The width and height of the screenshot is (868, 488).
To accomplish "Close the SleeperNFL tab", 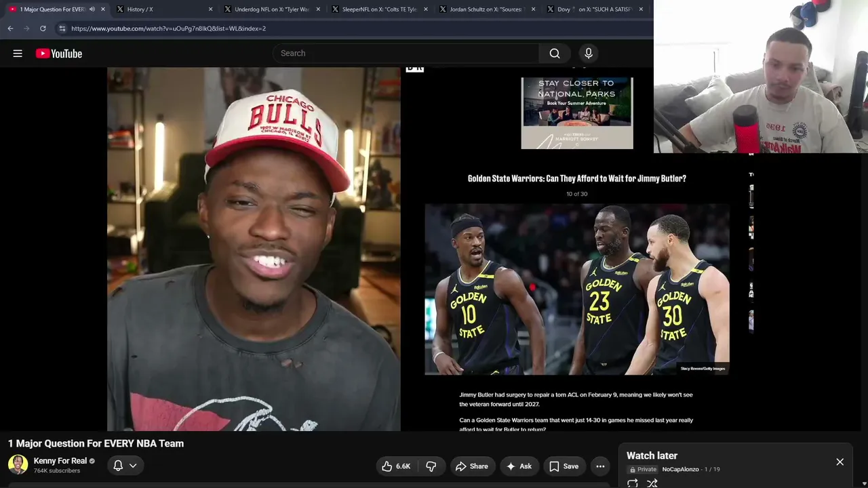I will [x=426, y=9].
